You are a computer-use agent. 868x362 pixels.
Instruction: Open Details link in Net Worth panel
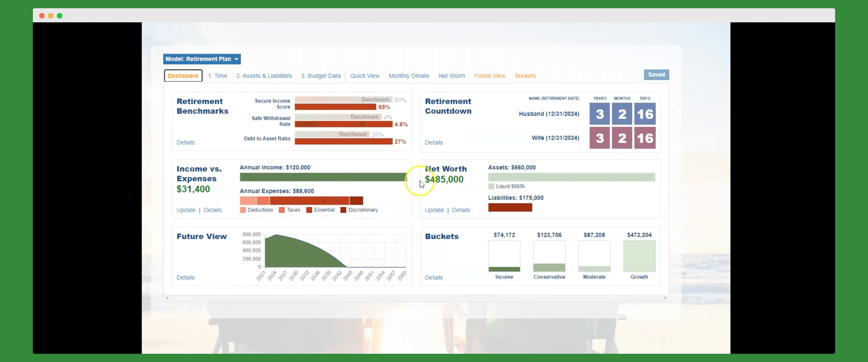[x=461, y=210]
